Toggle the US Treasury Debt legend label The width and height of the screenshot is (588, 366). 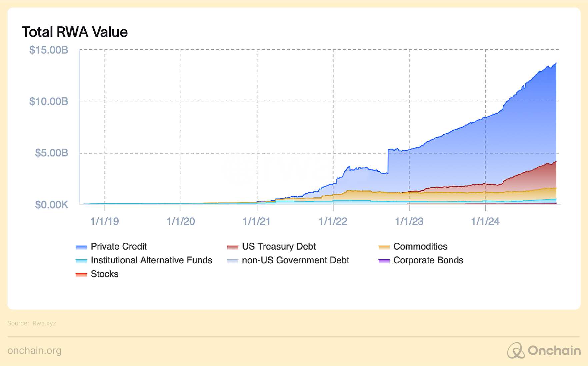279,246
